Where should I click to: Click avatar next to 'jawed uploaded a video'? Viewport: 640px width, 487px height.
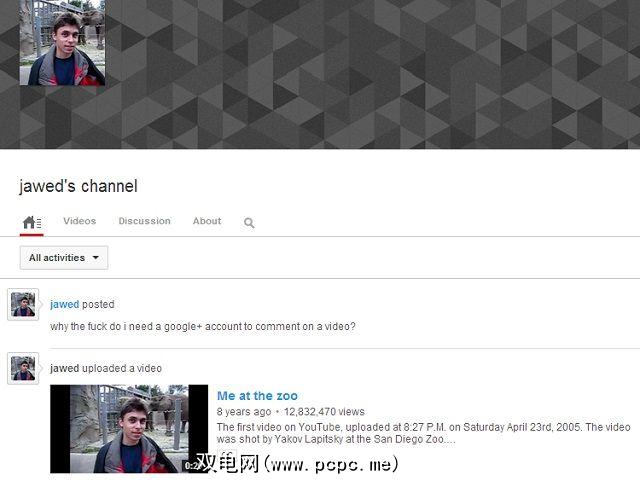point(23,368)
